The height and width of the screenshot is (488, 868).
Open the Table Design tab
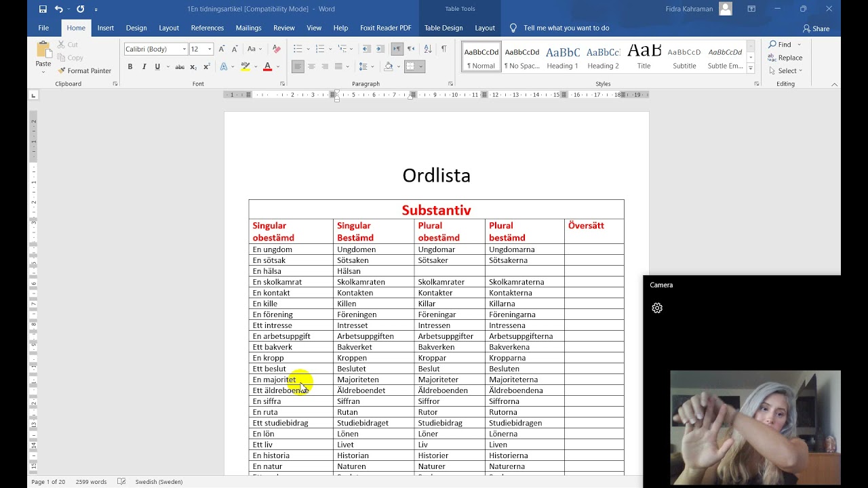[443, 28]
